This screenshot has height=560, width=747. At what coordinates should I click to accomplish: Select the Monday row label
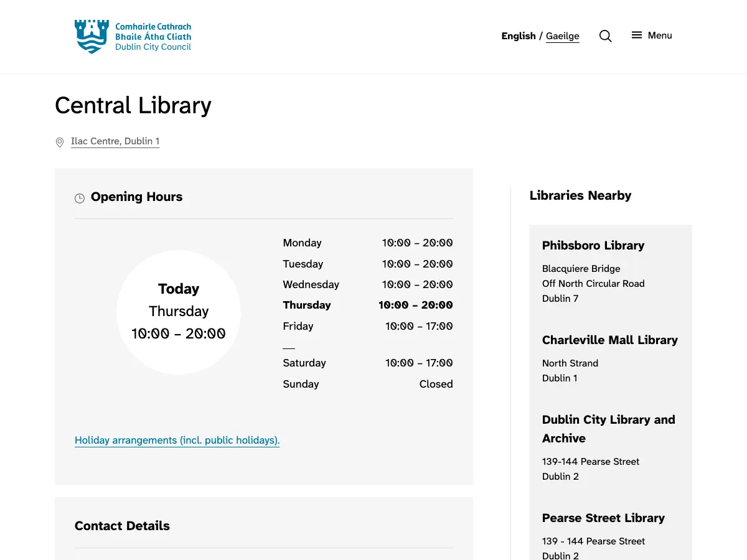coord(302,243)
